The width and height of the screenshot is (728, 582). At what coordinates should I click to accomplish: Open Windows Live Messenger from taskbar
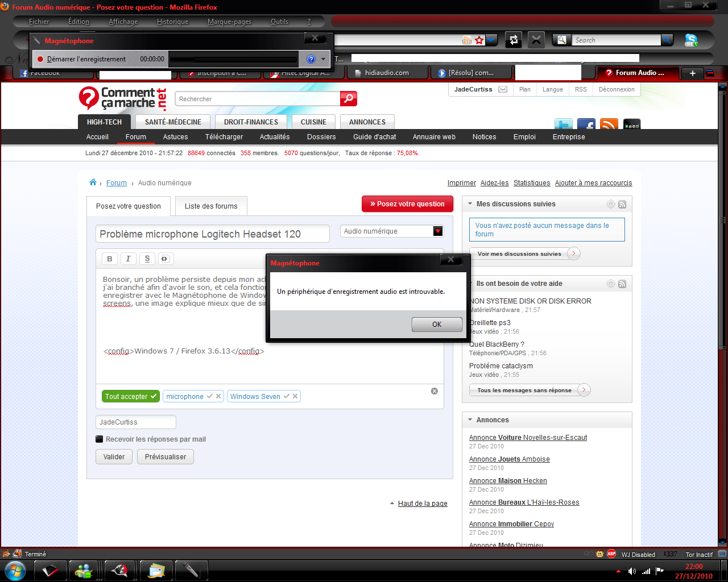84,570
